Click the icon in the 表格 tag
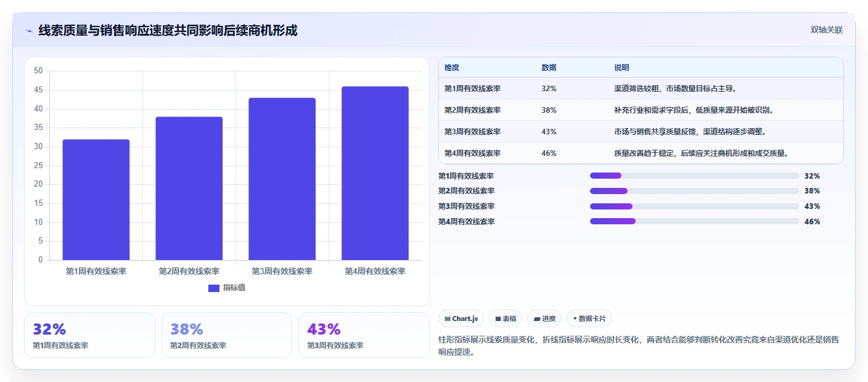The image size is (868, 382). click(x=498, y=319)
